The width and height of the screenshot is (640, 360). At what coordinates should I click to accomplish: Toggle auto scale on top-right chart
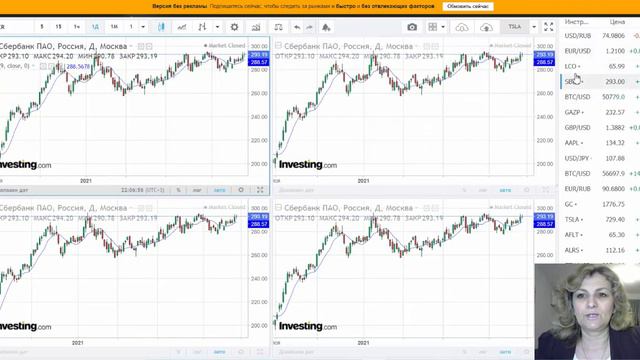(x=505, y=190)
